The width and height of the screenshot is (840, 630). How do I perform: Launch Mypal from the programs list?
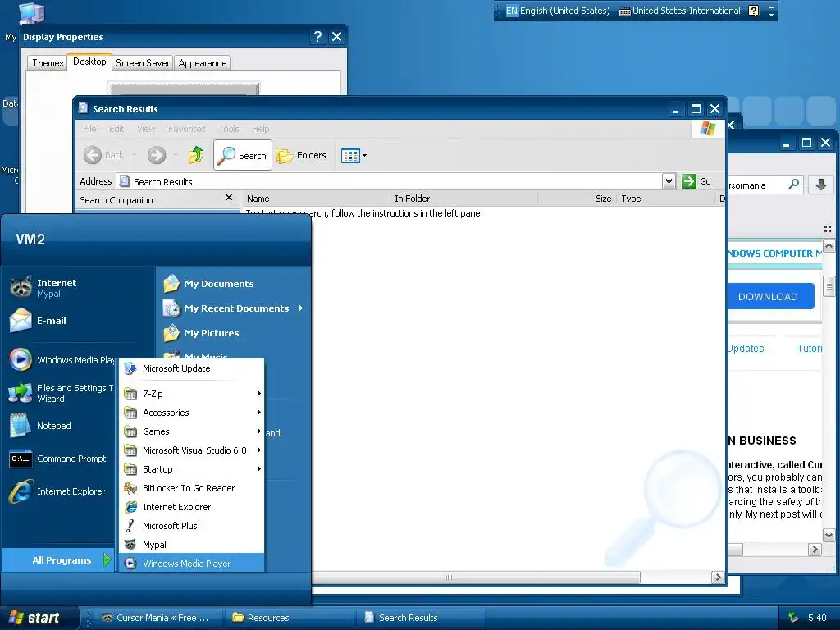pos(191,545)
